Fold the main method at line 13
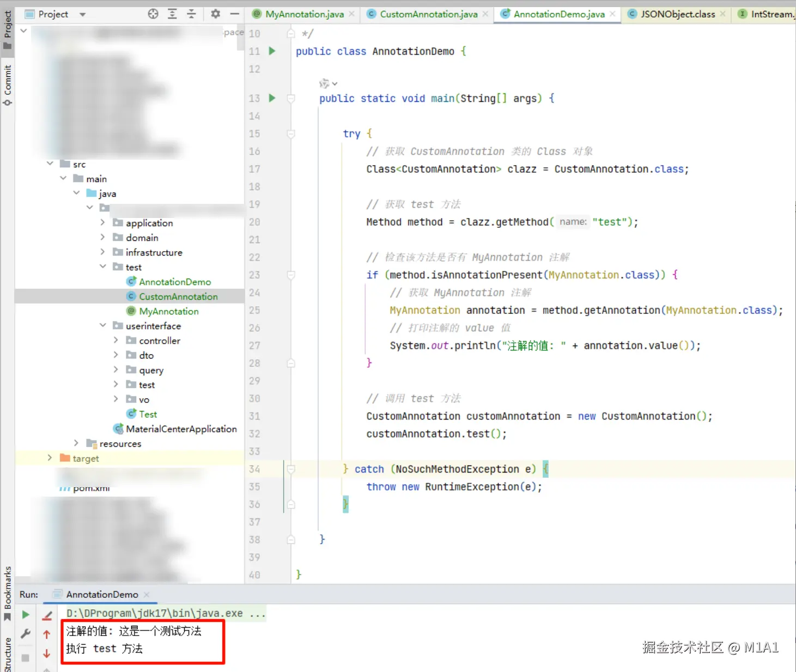Image resolution: width=796 pixels, height=672 pixels. click(x=291, y=98)
